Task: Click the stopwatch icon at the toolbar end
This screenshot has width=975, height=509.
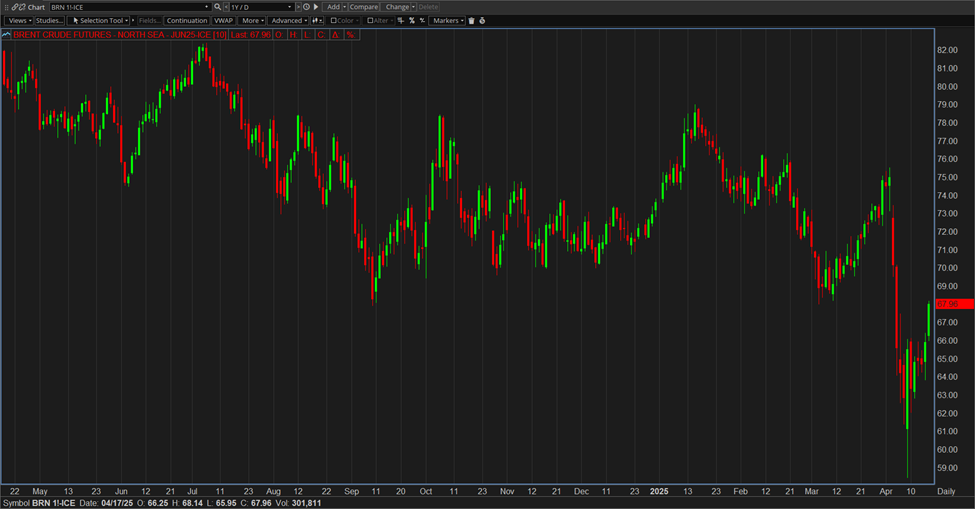Action: [482, 20]
